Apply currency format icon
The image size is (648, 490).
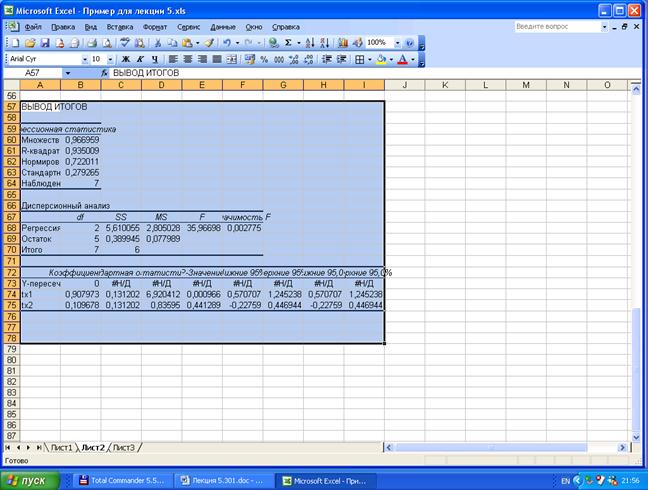(249, 59)
